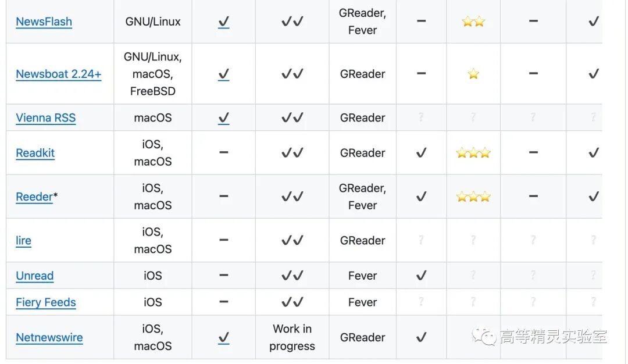This screenshot has width=628, height=364.
Task: Open the Netnewswire link
Action: coord(49,337)
